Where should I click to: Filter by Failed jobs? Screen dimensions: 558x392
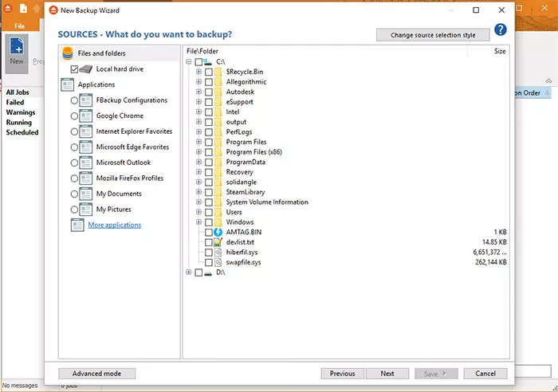[x=15, y=103]
